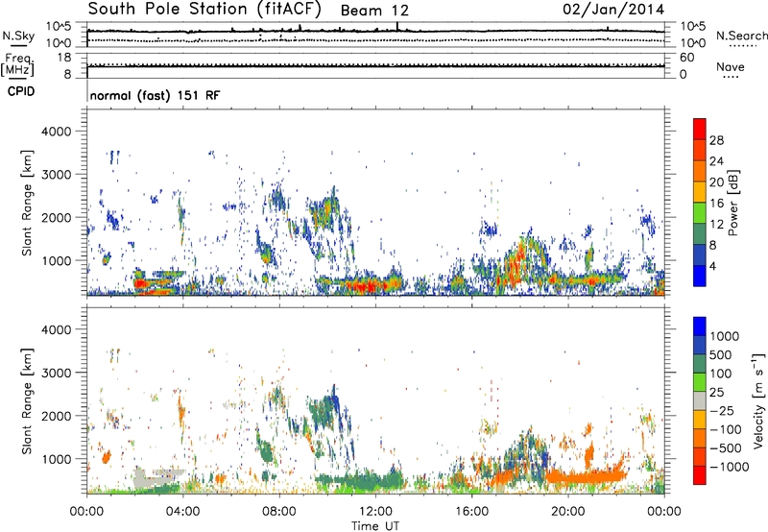Click the date '02/Jan/2014'

point(613,10)
